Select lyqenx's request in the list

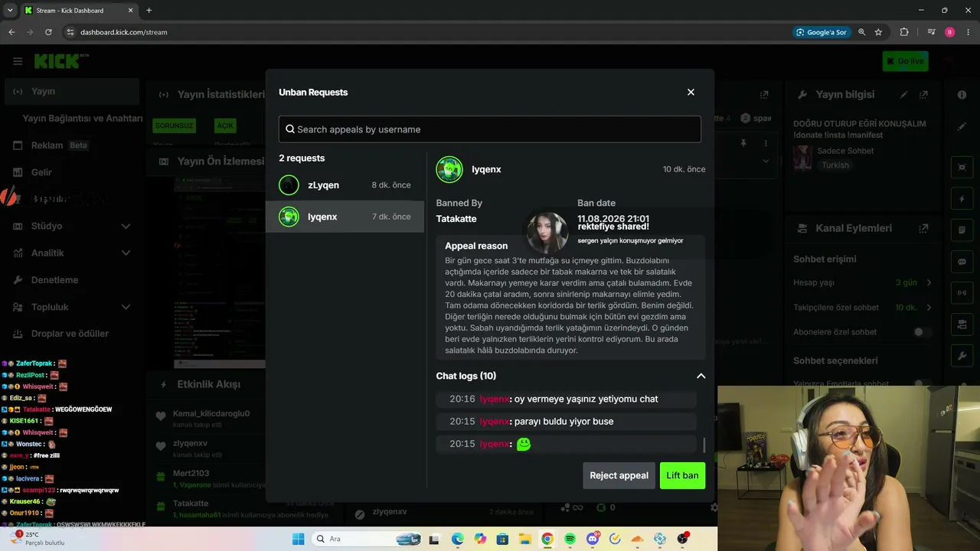345,217
